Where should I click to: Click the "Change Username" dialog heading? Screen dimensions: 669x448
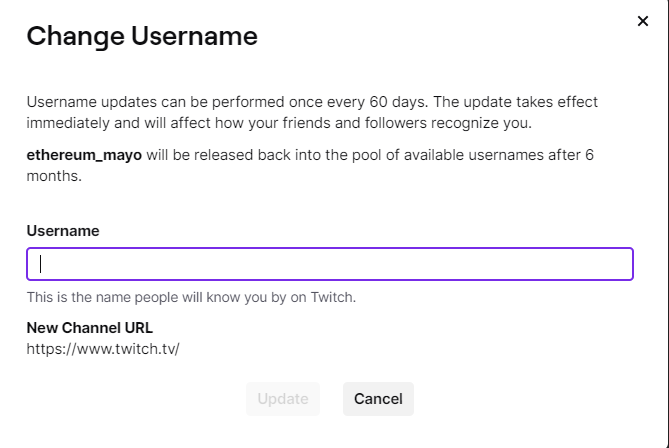coord(142,37)
